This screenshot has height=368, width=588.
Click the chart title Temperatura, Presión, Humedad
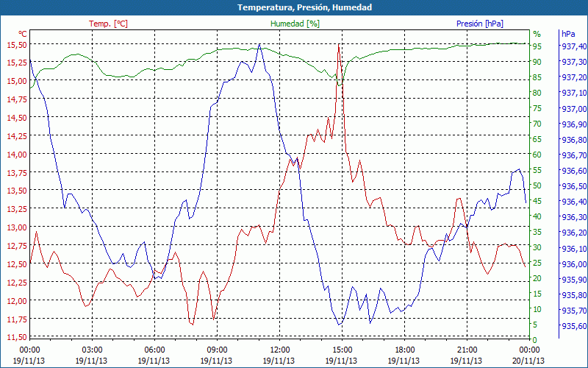pyautogui.click(x=304, y=7)
